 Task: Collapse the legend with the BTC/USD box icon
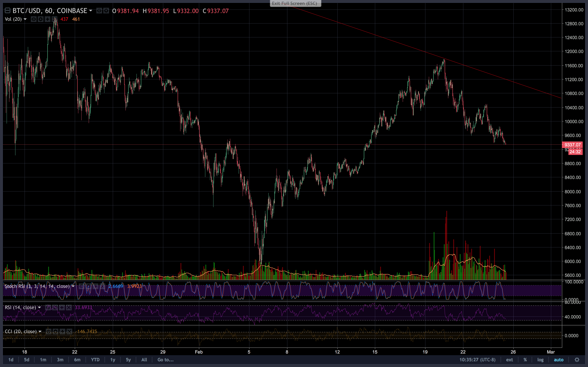click(x=8, y=11)
